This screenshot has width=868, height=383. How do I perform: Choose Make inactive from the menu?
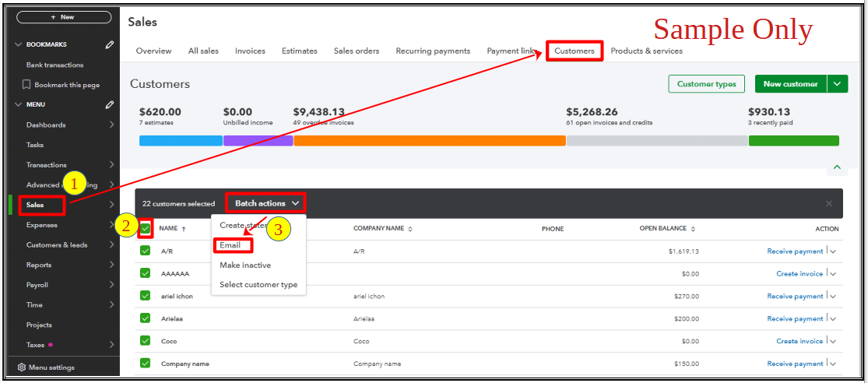[x=245, y=265]
